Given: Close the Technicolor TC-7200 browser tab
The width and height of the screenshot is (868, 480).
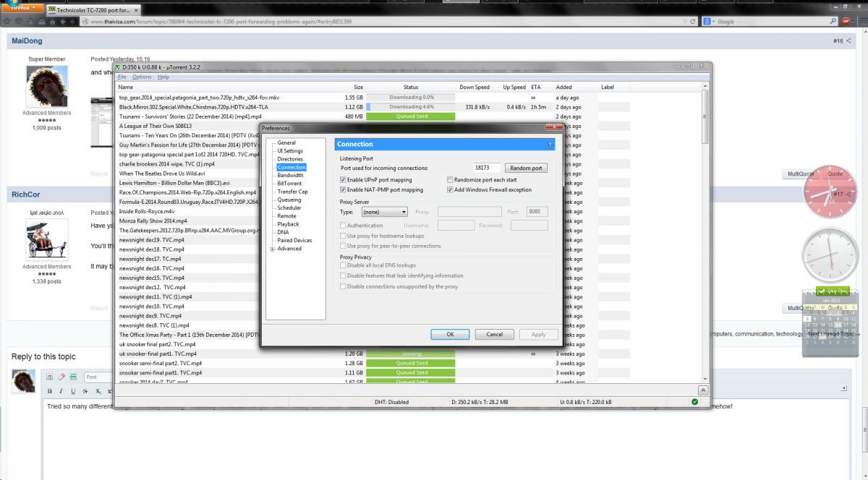Looking at the screenshot, I should pos(137,11).
